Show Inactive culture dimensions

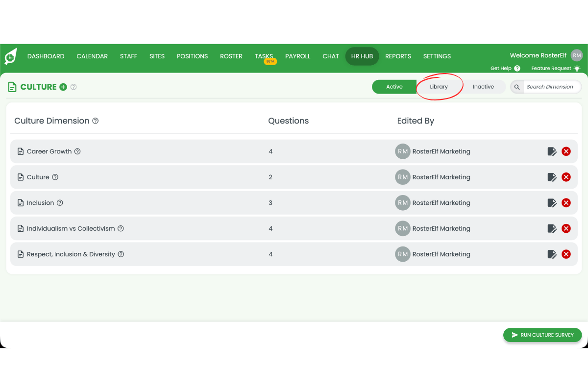(483, 87)
